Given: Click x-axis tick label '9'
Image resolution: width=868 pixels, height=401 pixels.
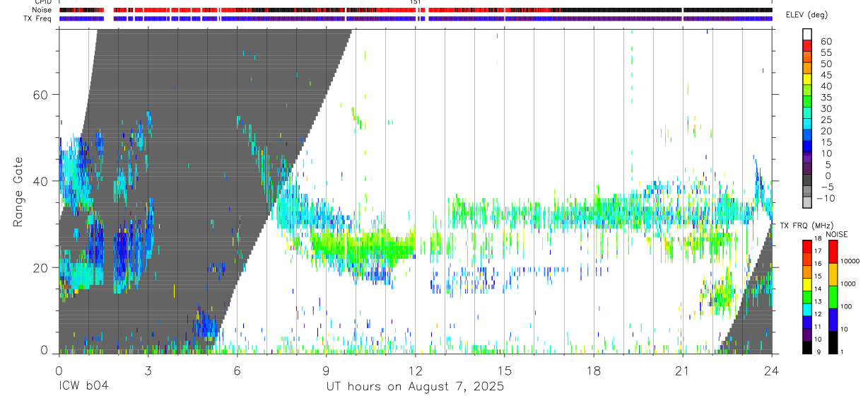Looking at the screenshot, I should point(326,371).
